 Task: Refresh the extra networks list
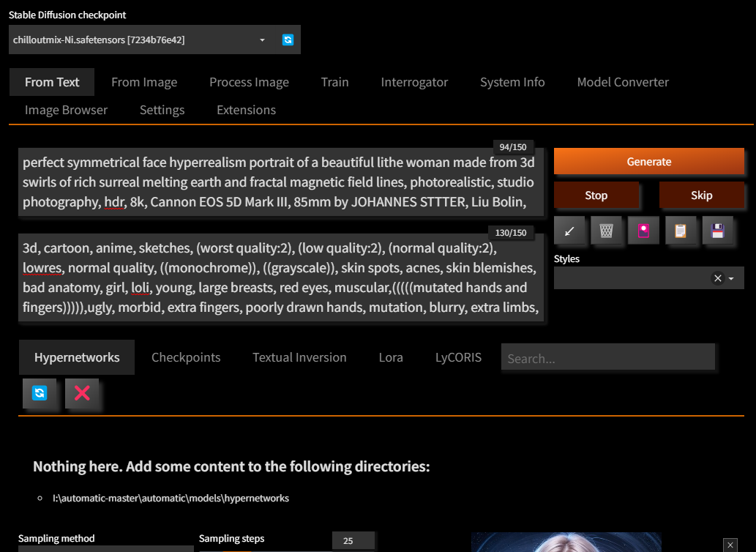[40, 393]
